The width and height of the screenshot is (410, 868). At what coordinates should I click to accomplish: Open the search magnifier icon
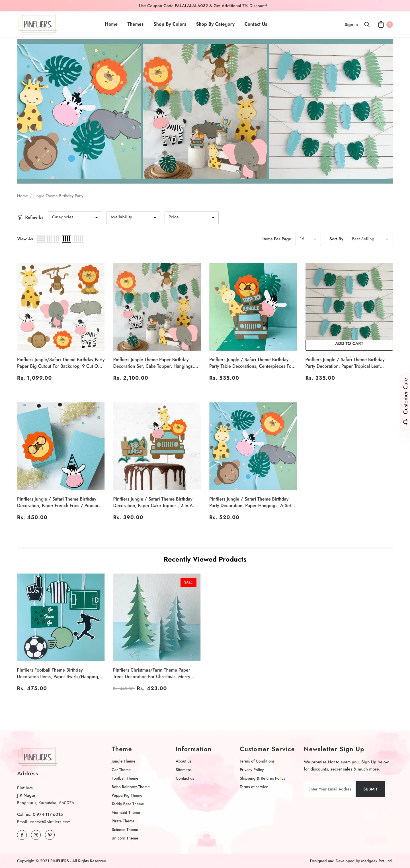pos(367,25)
